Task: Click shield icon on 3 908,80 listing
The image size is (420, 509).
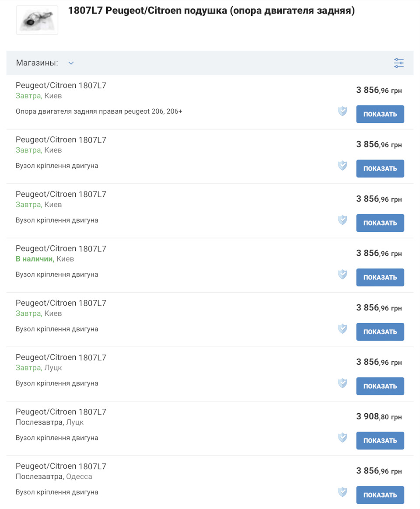Action: [343, 438]
